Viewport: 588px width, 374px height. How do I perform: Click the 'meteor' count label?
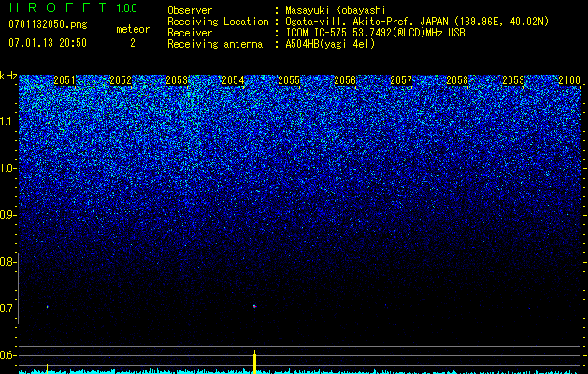pos(133,29)
